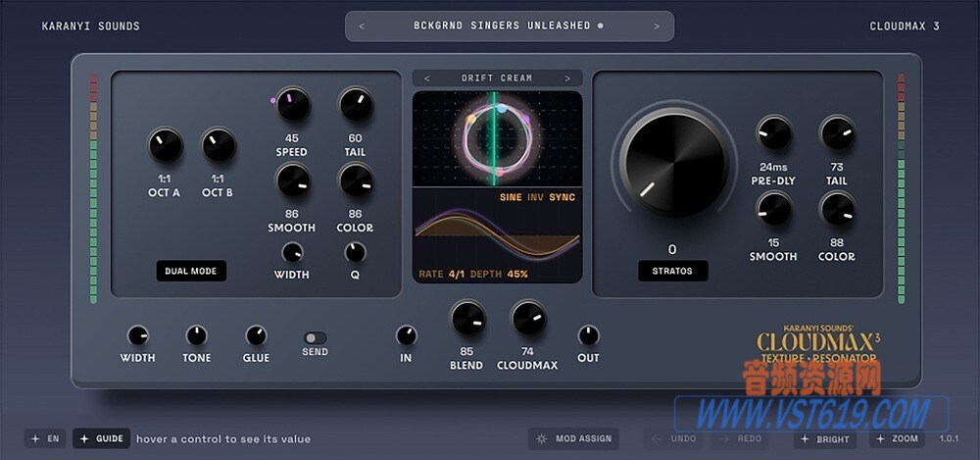Image resolution: width=980 pixels, height=460 pixels.
Task: Click the OUT gain knob
Action: tap(588, 335)
